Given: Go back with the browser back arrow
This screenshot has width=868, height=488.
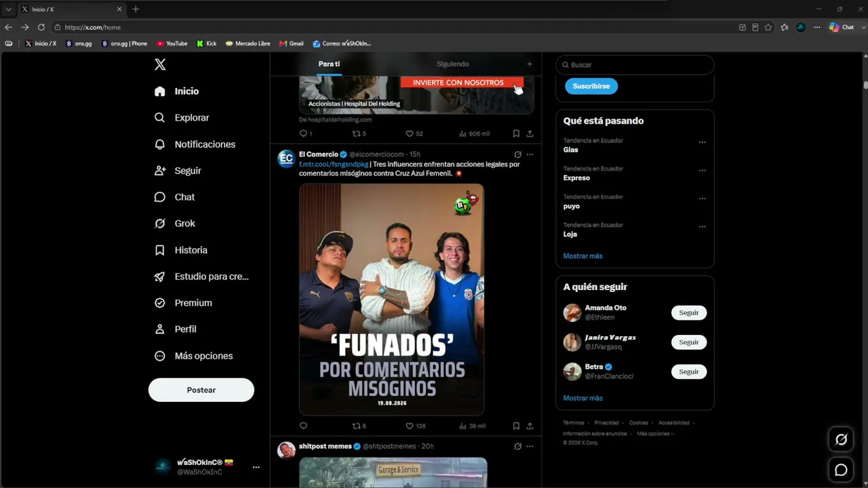Looking at the screenshot, I should click(8, 27).
